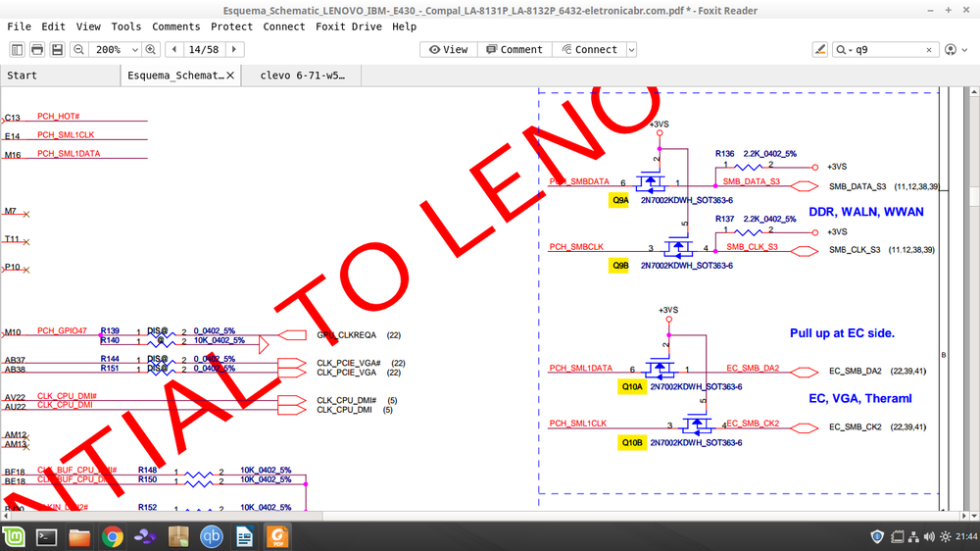Click the PCH_GPIO47 label
This screenshot has height=551, width=980.
pos(62,330)
